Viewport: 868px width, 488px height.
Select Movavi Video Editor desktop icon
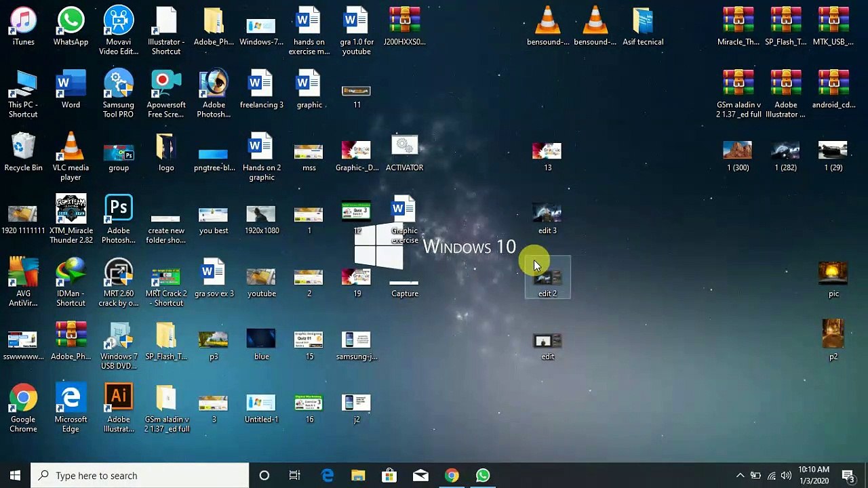click(x=119, y=31)
